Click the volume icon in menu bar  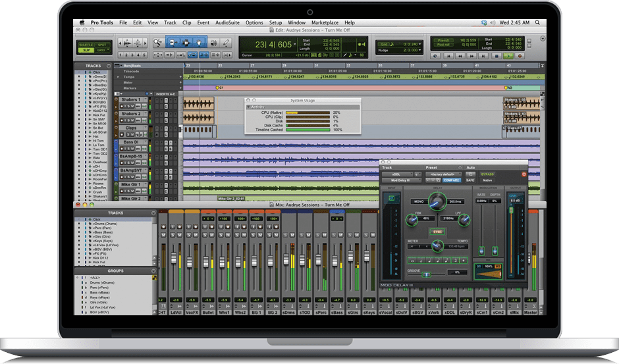pyautogui.click(x=493, y=22)
